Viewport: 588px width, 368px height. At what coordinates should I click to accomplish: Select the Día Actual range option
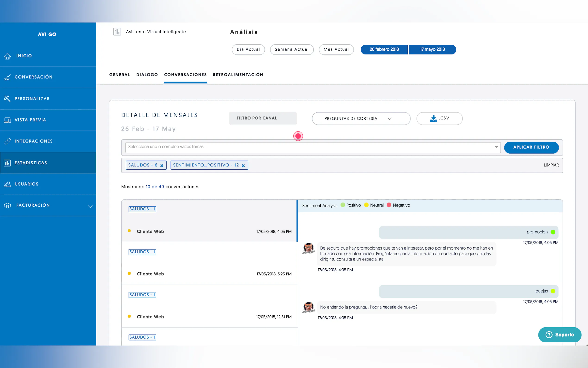[248, 49]
